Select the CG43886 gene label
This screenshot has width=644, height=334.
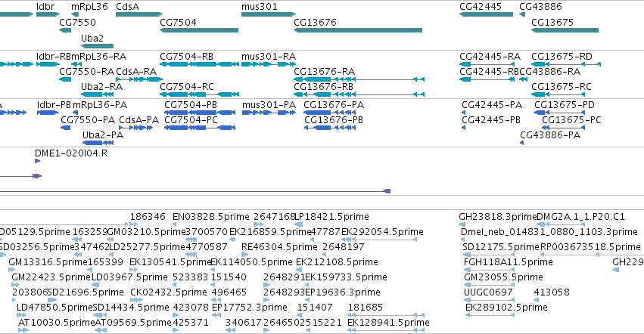[x=540, y=7]
